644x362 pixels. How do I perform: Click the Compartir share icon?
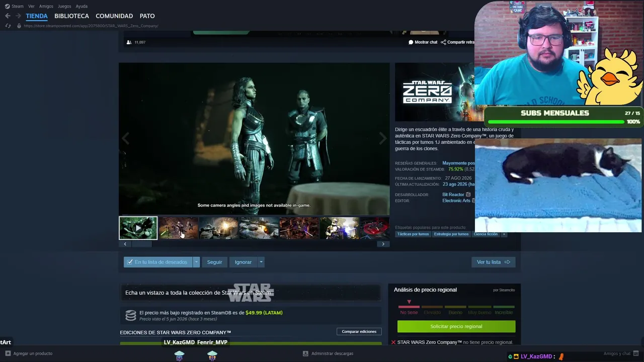click(443, 42)
